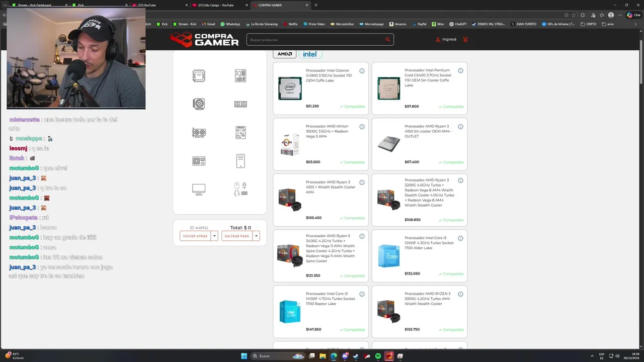Open the Netflix bookmark
This screenshot has height=362, width=644.
pos(290,24)
